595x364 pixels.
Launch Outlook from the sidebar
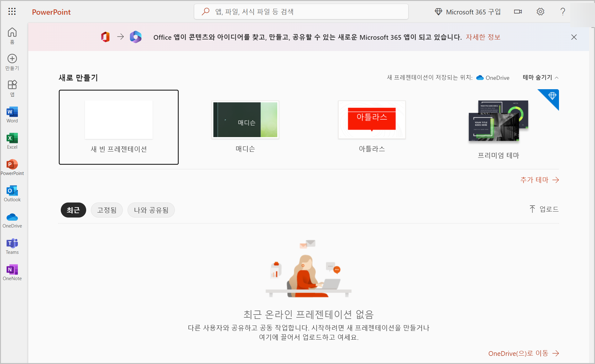[x=12, y=194]
